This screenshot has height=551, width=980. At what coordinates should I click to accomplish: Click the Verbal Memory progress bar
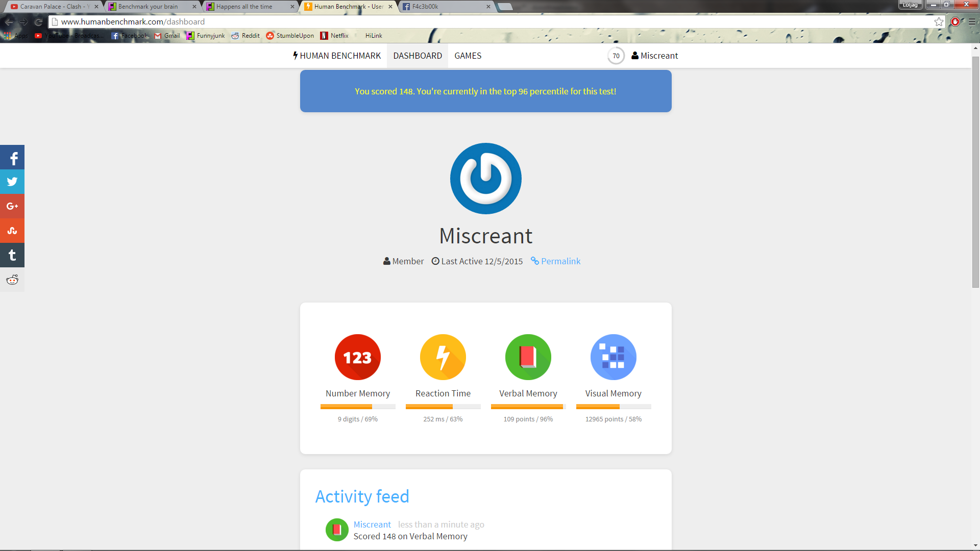528,407
